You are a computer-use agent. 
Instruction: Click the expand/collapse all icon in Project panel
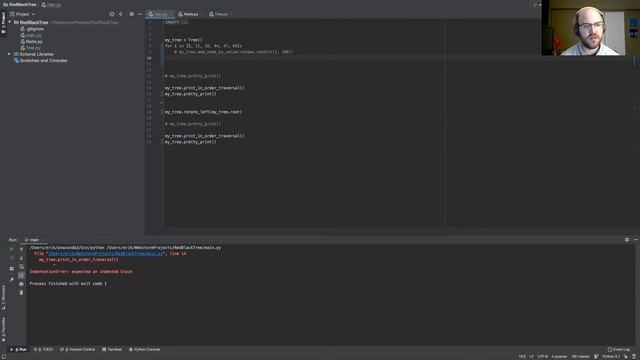(x=121, y=14)
